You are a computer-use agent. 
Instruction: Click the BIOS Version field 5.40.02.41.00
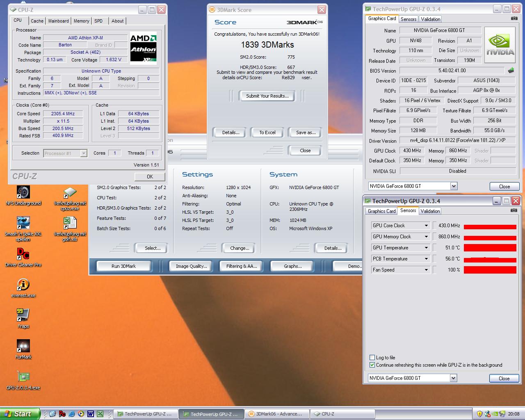(x=452, y=71)
